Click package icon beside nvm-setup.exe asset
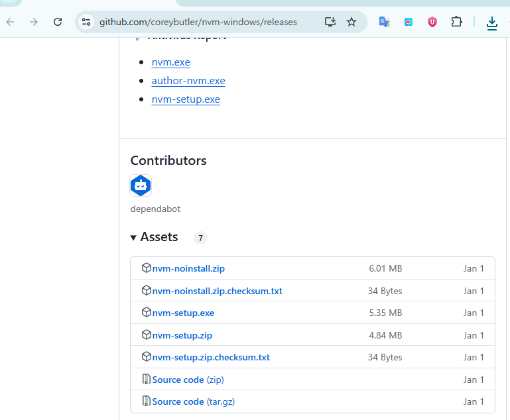This screenshot has height=420, width=510. point(147,313)
